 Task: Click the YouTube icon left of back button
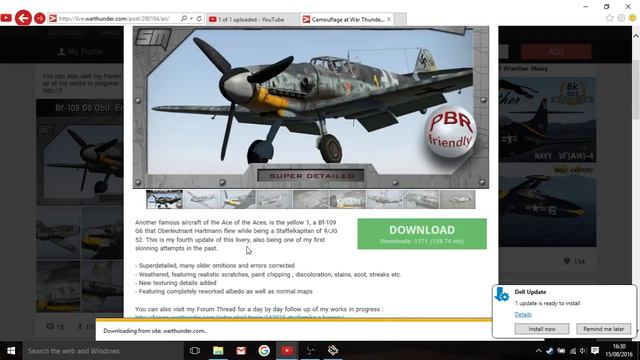point(6,18)
